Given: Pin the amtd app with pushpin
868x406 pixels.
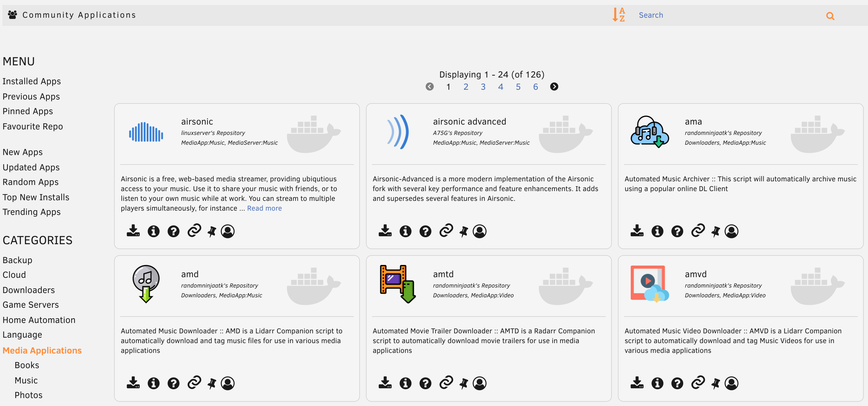Looking at the screenshot, I should 463,383.
